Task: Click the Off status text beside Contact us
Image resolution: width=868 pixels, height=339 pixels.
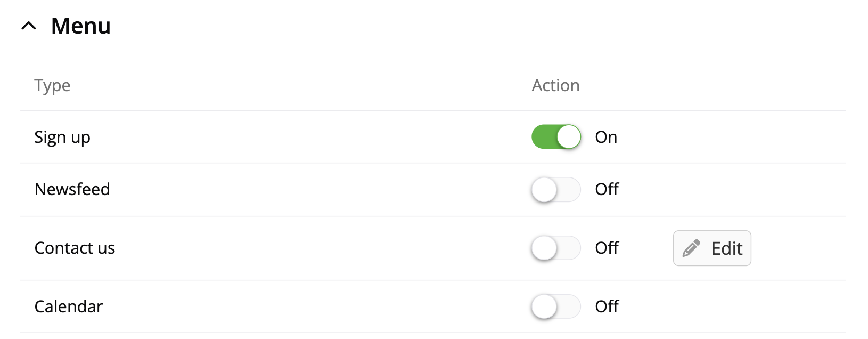Action: point(607,248)
